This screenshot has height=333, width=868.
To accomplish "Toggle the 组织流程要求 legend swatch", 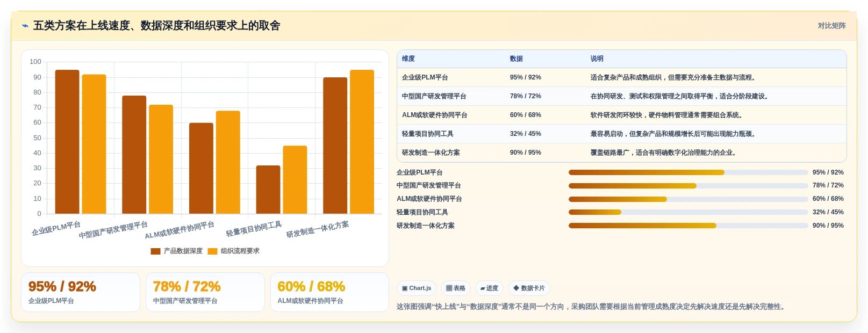I will [212, 251].
